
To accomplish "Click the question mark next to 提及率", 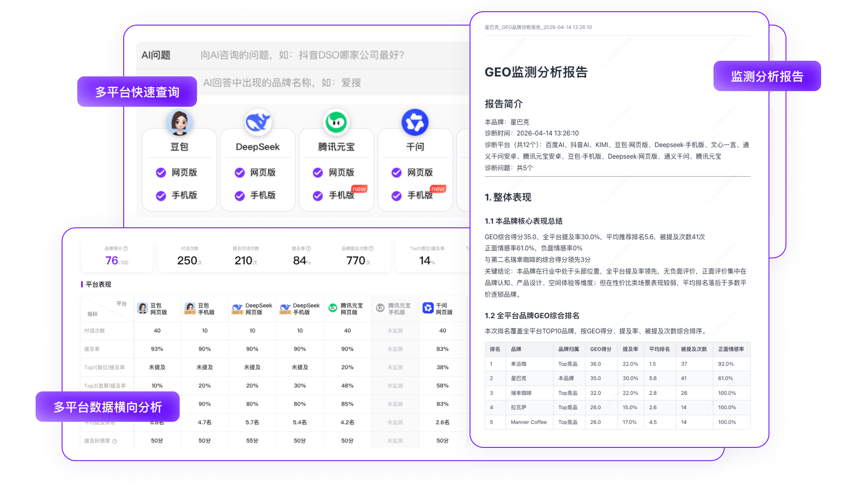I will tap(308, 248).
